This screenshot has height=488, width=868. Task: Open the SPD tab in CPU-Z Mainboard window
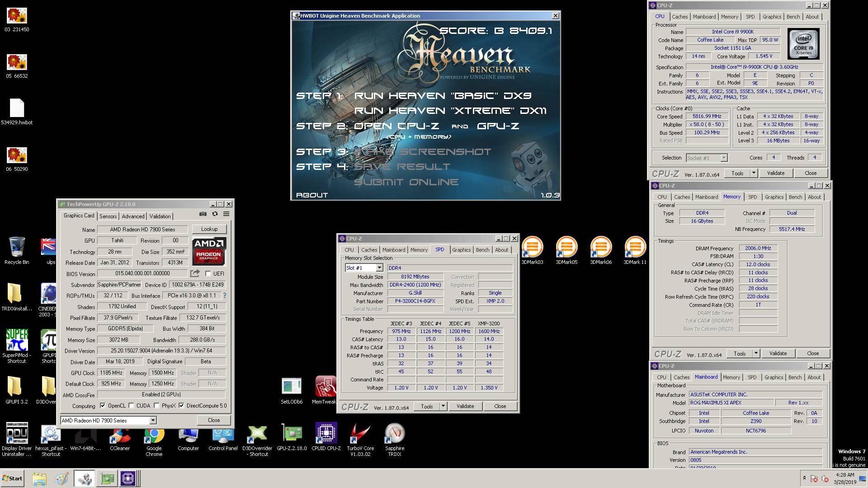click(x=752, y=377)
